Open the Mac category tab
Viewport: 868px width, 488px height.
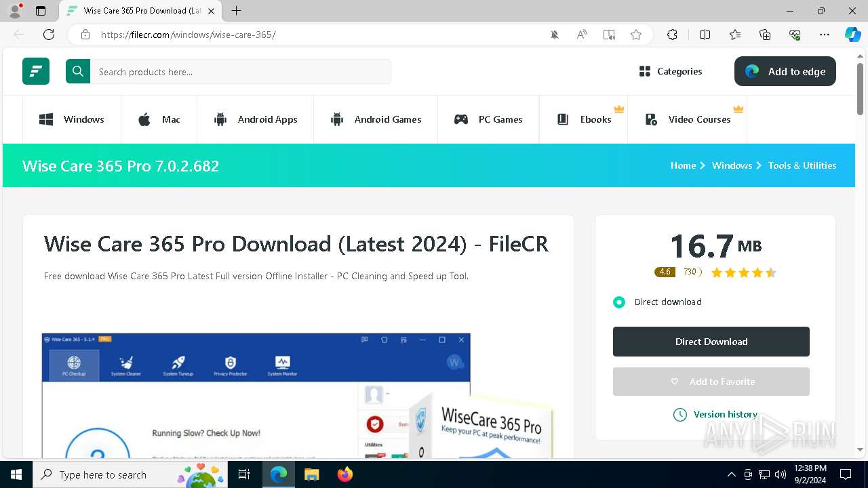point(159,119)
